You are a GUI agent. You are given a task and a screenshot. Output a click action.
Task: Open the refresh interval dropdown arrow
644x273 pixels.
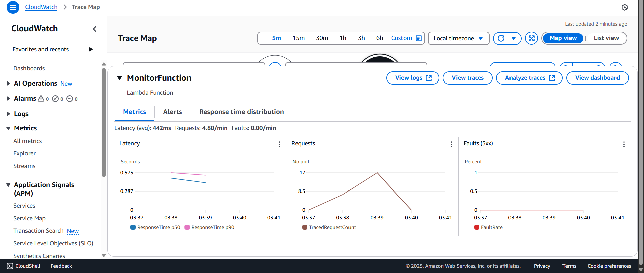click(x=514, y=38)
